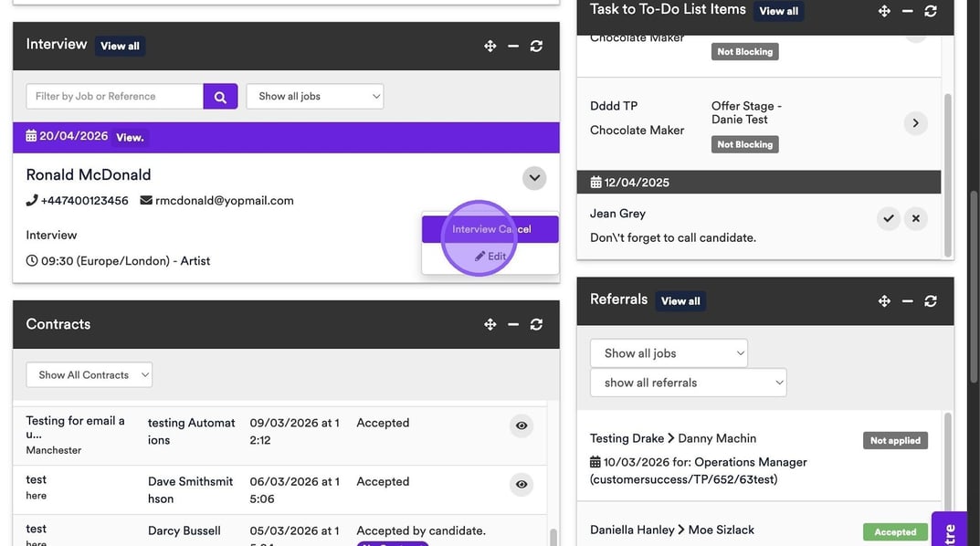Dismiss the Jean Grey task with X
This screenshot has height=546, width=980.
click(915, 219)
